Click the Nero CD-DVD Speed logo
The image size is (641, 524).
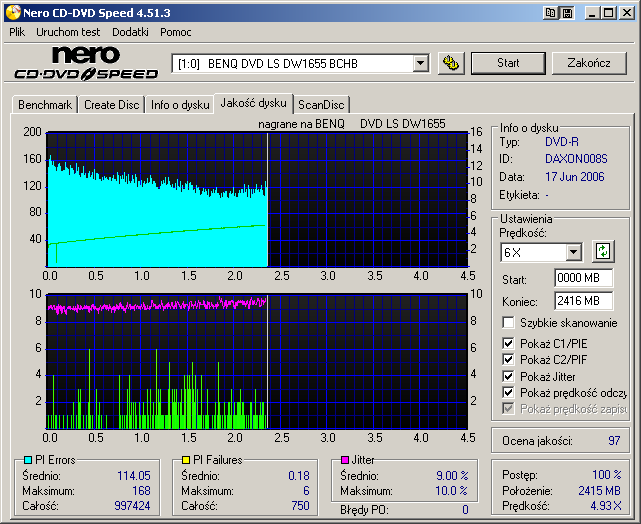[86, 63]
